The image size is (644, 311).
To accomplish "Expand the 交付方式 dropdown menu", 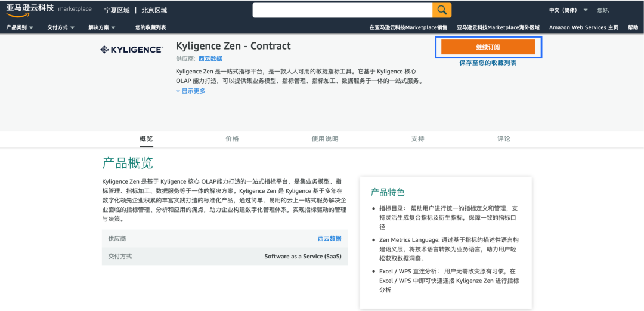I will [61, 27].
